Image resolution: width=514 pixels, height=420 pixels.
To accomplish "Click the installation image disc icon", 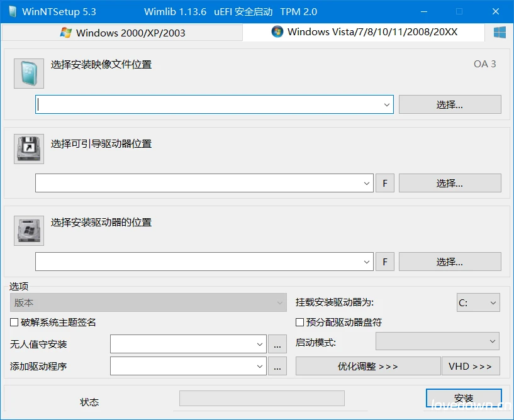I will [x=28, y=73].
